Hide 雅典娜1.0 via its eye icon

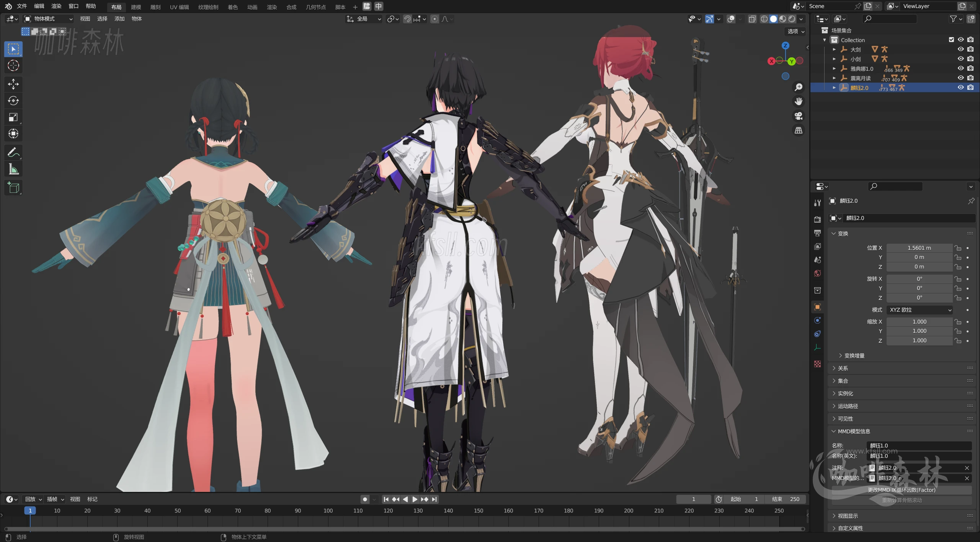tap(960, 68)
